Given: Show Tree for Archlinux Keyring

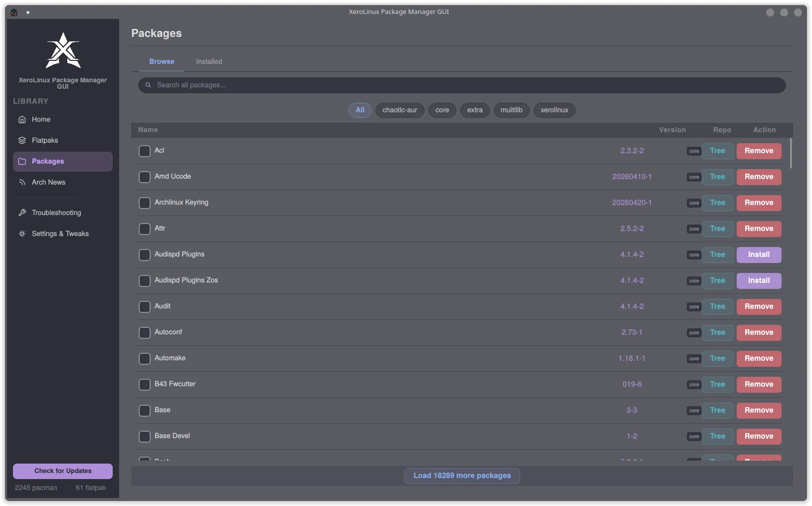Looking at the screenshot, I should coord(717,203).
